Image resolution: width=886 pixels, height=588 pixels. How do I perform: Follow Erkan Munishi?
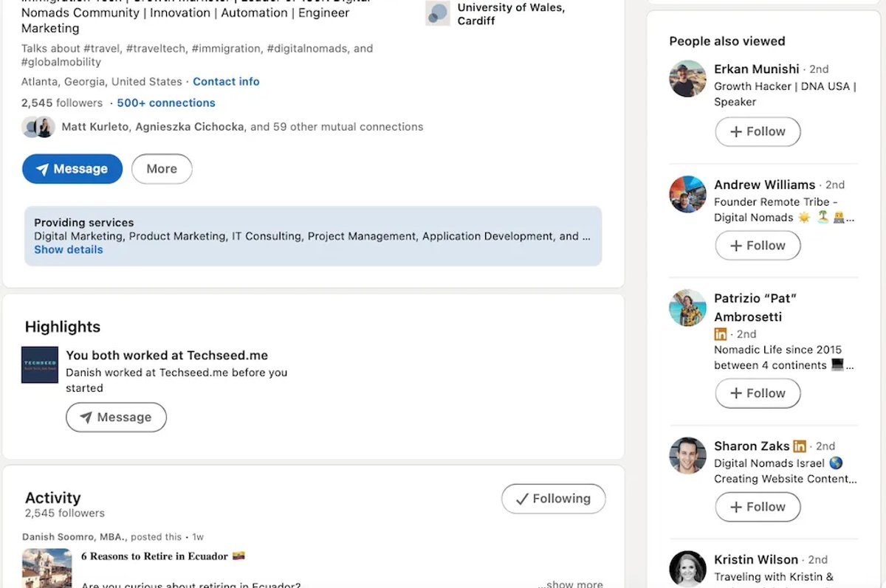(758, 131)
